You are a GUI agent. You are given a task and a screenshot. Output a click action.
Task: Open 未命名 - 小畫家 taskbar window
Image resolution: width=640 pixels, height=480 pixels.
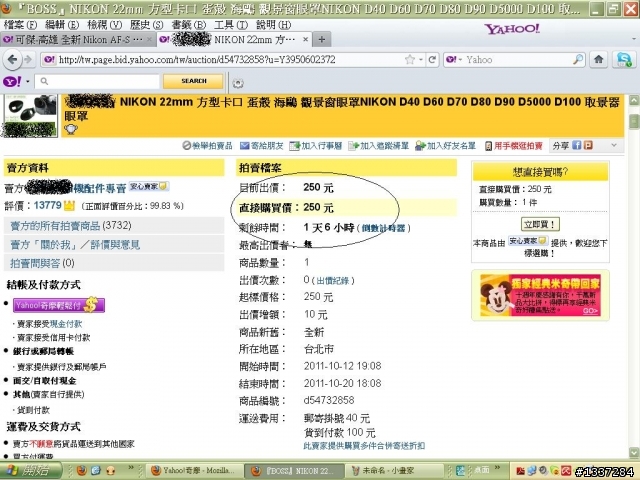394,471
